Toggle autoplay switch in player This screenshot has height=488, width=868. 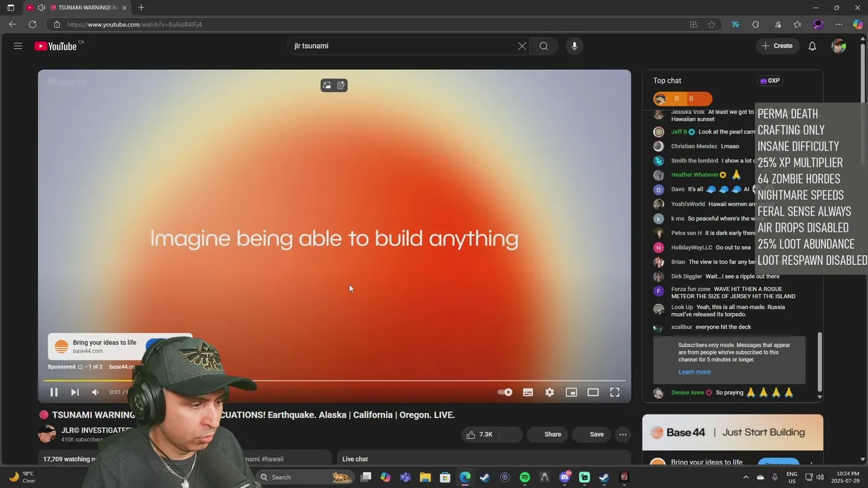coord(505,392)
